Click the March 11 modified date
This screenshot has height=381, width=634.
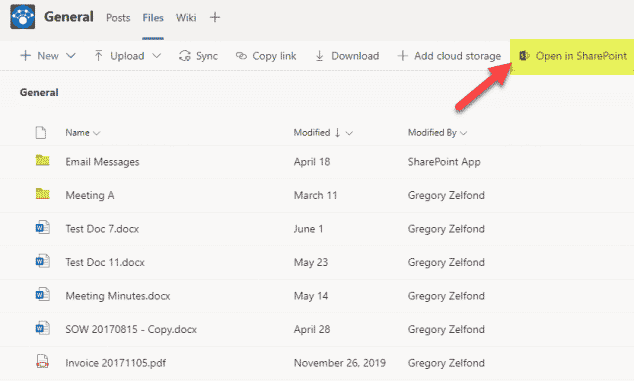click(x=315, y=195)
